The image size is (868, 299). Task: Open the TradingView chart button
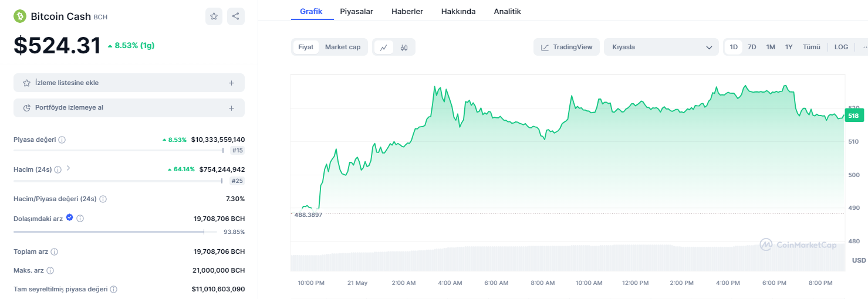(x=566, y=47)
